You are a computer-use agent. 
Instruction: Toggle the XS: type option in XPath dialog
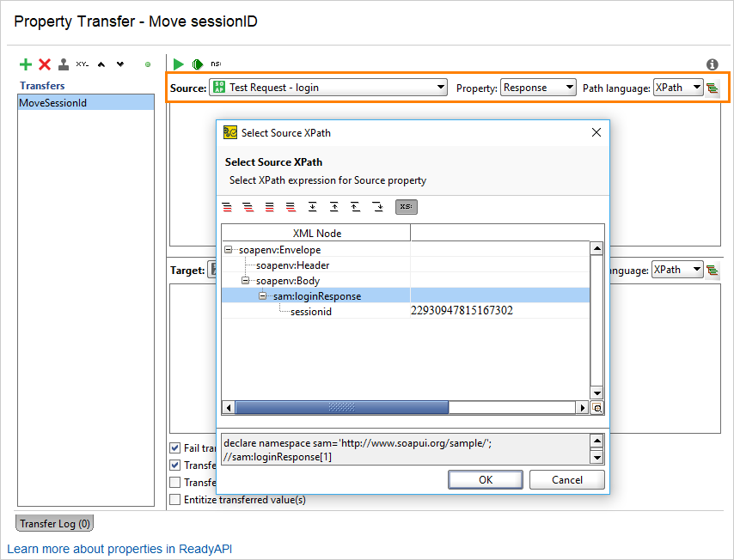[x=406, y=206]
